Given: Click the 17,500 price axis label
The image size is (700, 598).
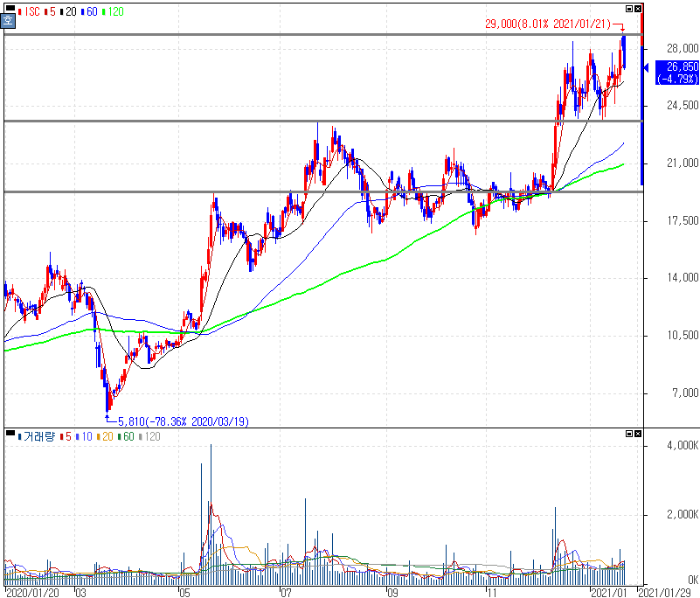Looking at the screenshot, I should point(683,220).
